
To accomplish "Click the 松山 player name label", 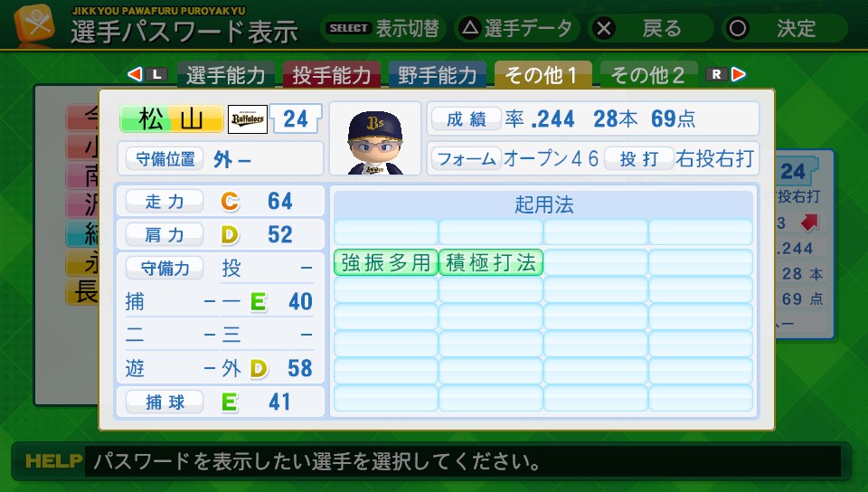I will tap(171, 119).
